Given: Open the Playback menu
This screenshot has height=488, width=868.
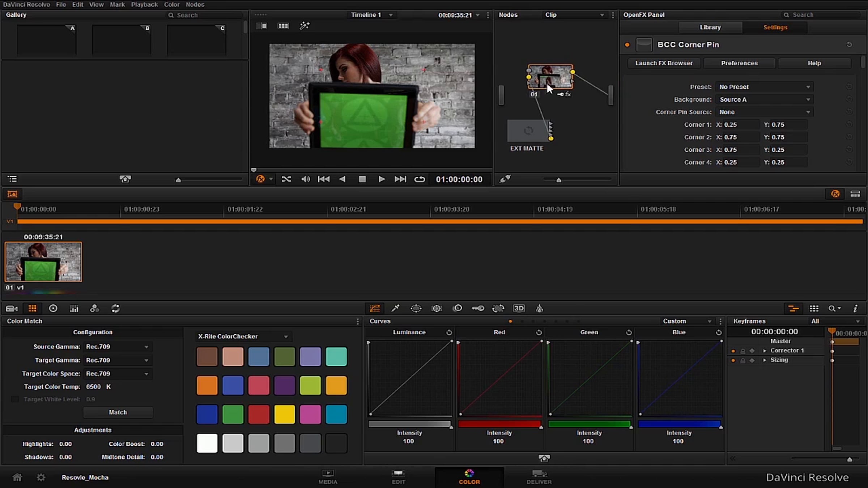Looking at the screenshot, I should (144, 4).
